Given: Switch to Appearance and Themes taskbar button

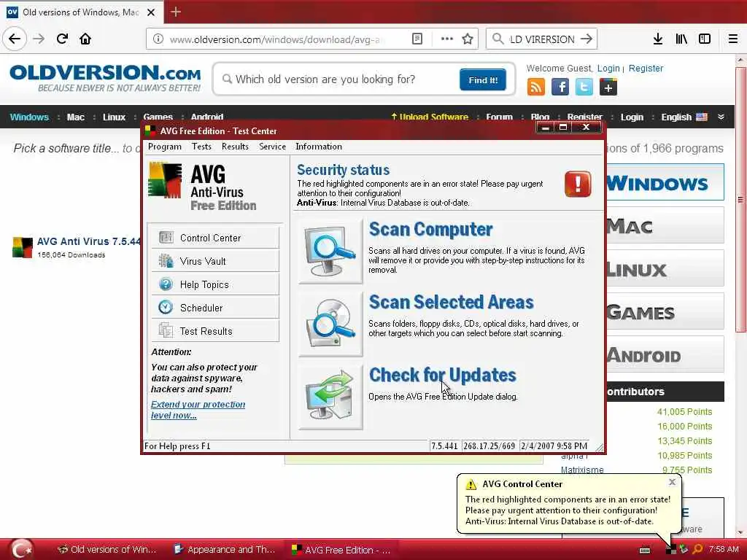Looking at the screenshot, I should 225,550.
